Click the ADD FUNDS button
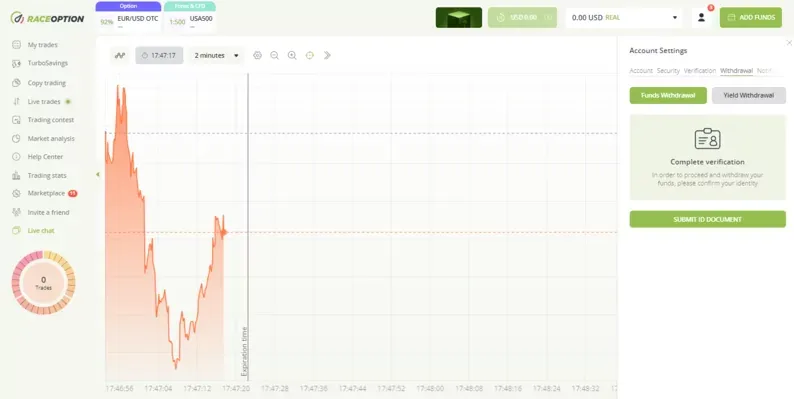Viewport: 794px width, 399px height. coord(750,18)
